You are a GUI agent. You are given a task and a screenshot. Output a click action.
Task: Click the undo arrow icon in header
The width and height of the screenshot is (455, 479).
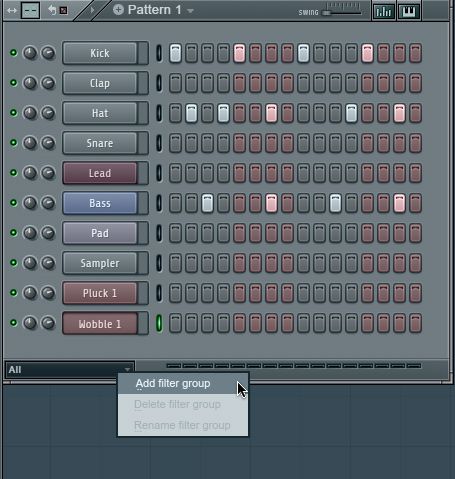(x=52, y=10)
